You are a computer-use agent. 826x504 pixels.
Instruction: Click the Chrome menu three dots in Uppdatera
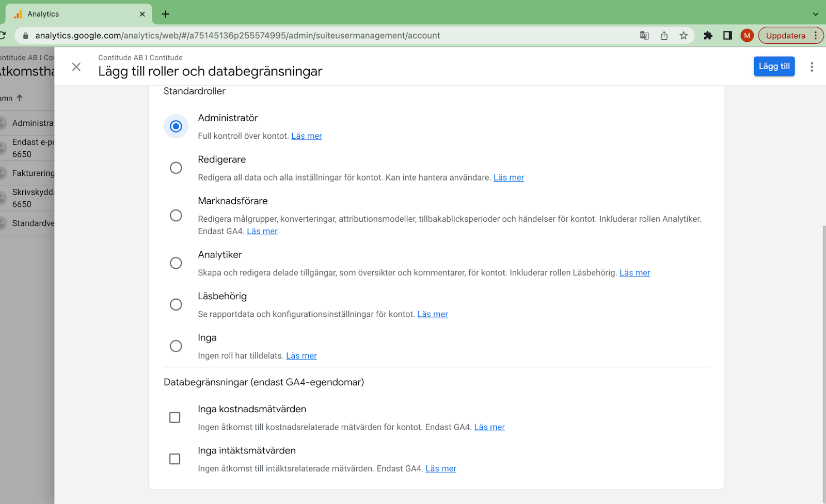[x=816, y=36]
